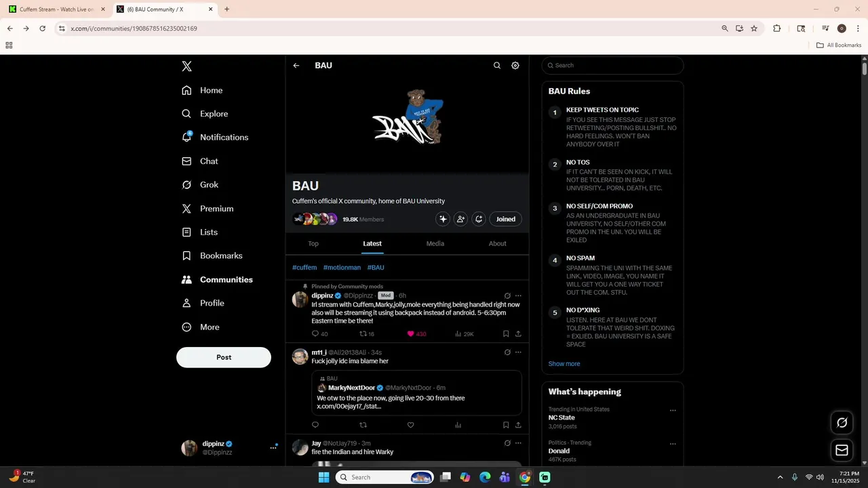Open Windows Start menu
868x488 pixels.
324,477
